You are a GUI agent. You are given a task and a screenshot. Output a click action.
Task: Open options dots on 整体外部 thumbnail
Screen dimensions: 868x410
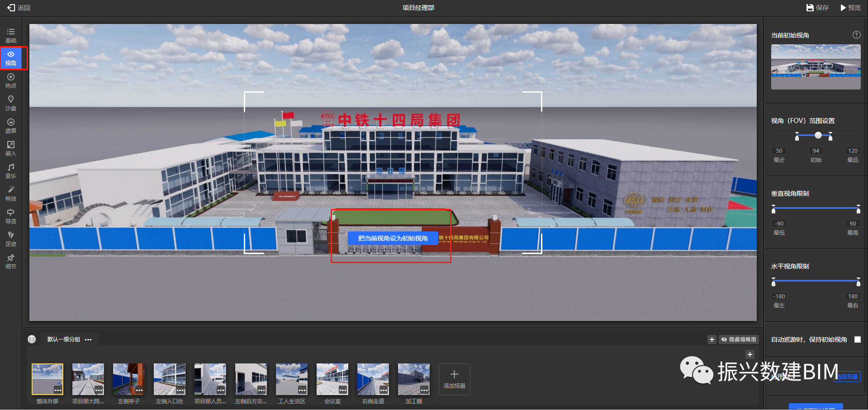pos(58,390)
